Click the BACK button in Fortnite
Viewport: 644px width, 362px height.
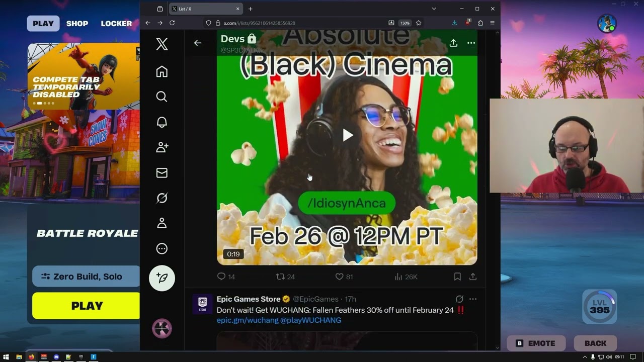[595, 343]
